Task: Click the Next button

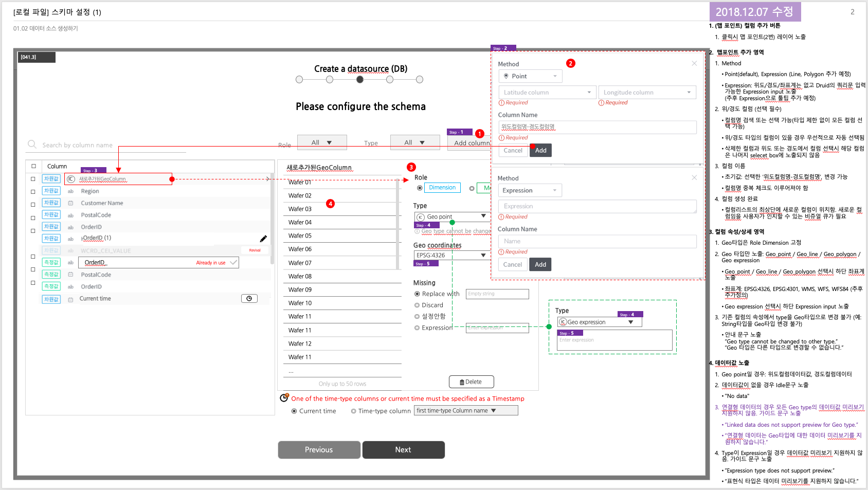Action: coord(403,449)
